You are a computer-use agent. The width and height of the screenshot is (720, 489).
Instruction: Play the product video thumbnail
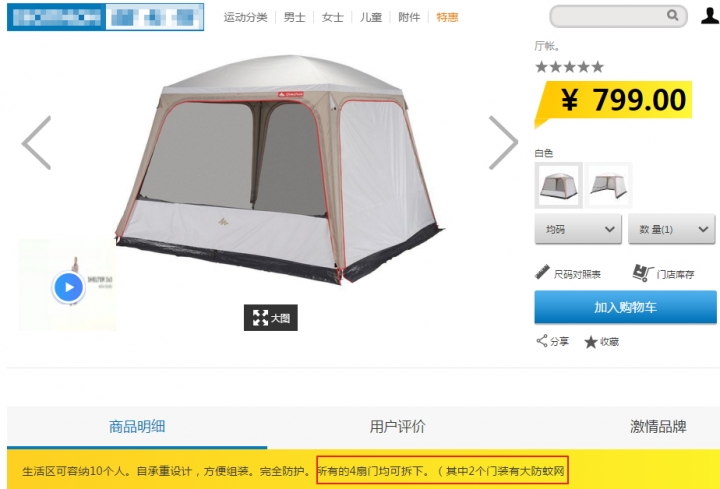click(x=68, y=287)
